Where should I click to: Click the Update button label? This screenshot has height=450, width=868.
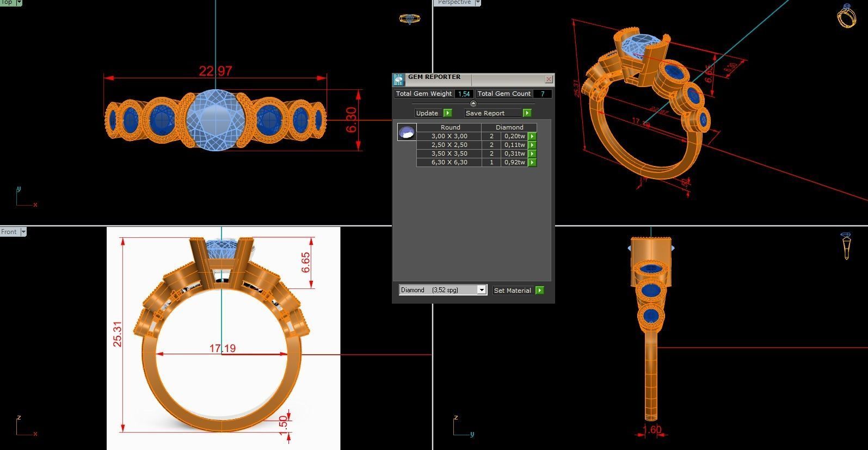(x=427, y=113)
